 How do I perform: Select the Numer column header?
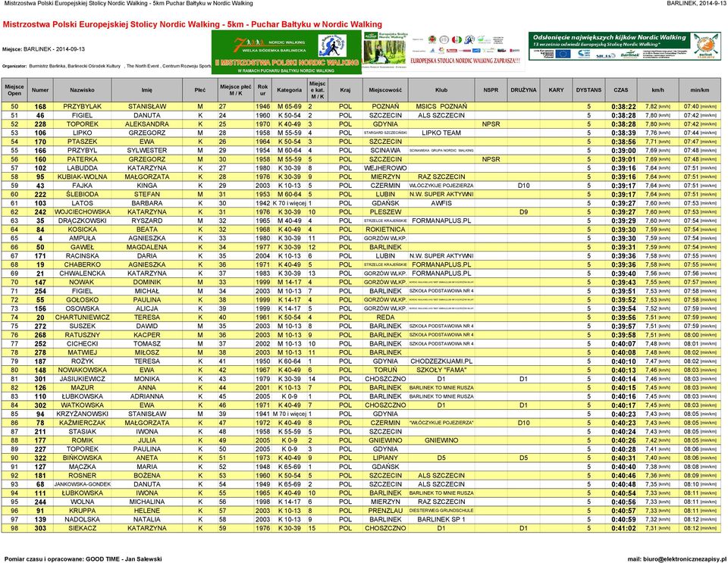40,90
